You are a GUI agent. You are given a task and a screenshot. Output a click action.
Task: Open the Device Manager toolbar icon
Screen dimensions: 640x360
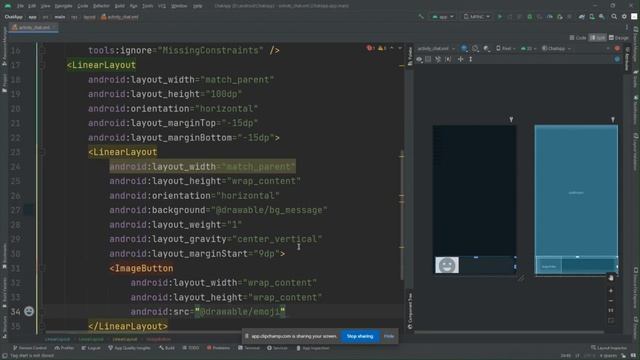click(x=592, y=17)
